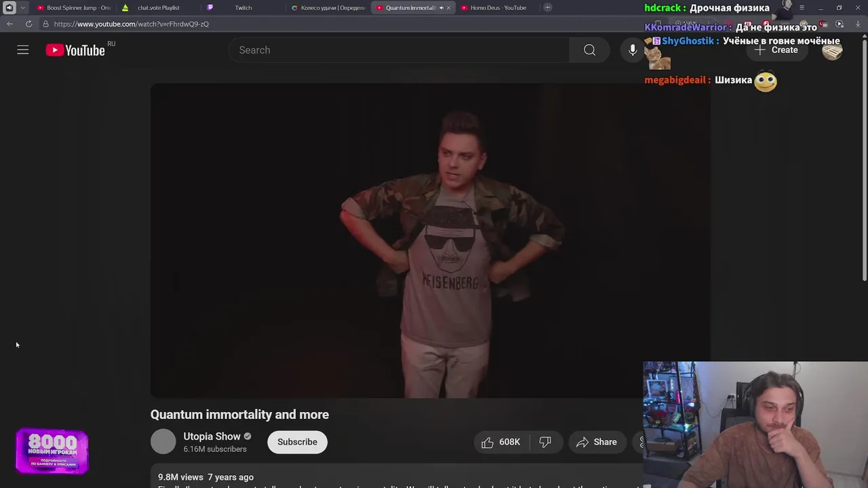The height and width of the screenshot is (488, 868).
Task: Switch to chat.vote Playlist tab
Action: tap(158, 7)
